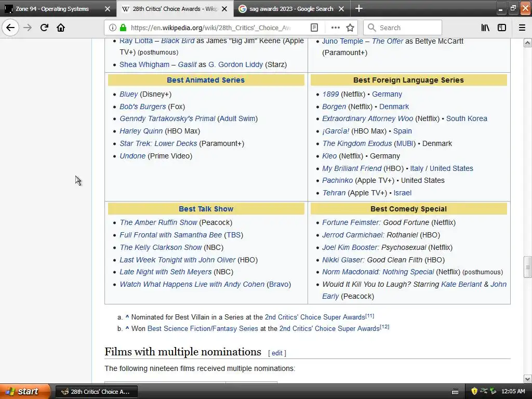Open Borgen link
Screen dimensions: 532x399
click(x=334, y=107)
